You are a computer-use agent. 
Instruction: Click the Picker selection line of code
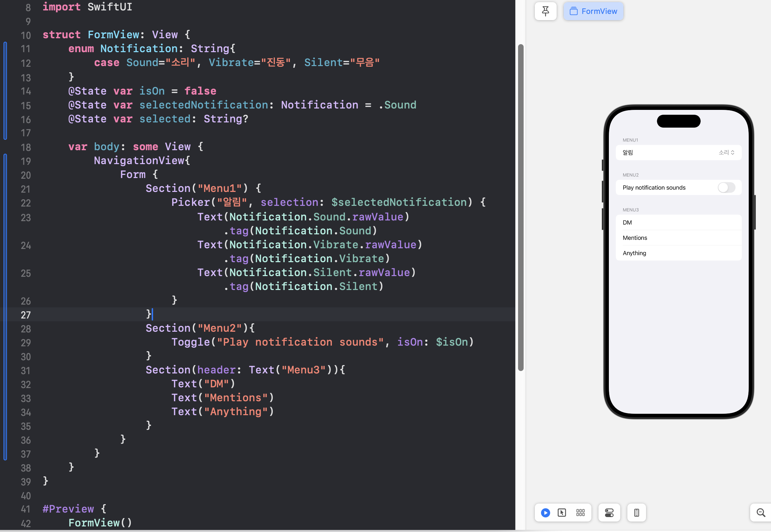click(x=328, y=202)
